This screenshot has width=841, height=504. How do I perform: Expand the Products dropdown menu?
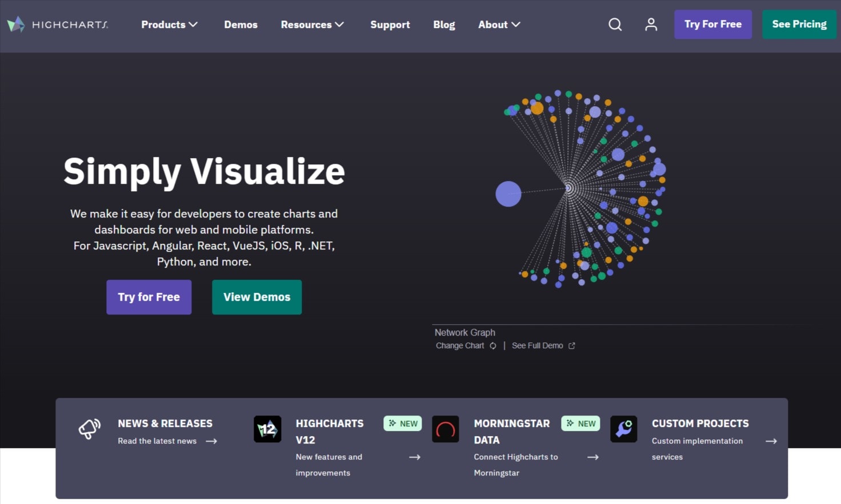click(169, 25)
